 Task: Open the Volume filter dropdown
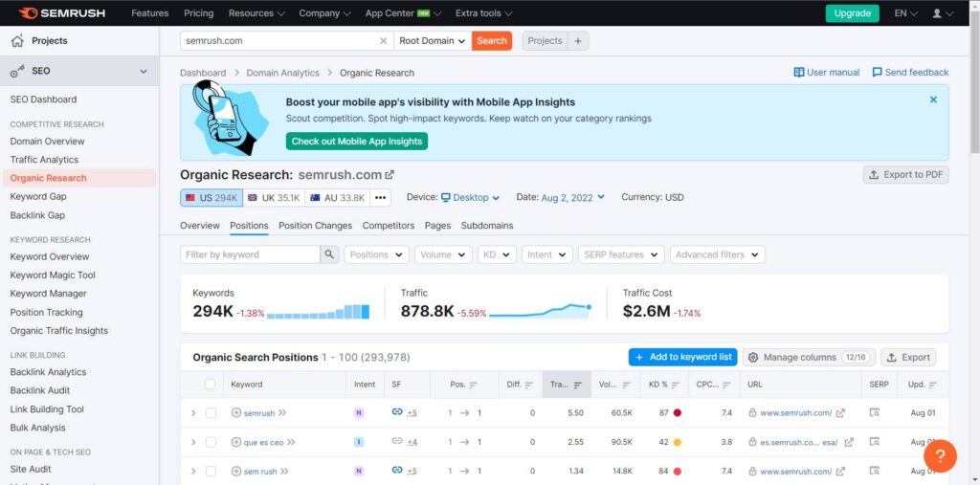[443, 254]
